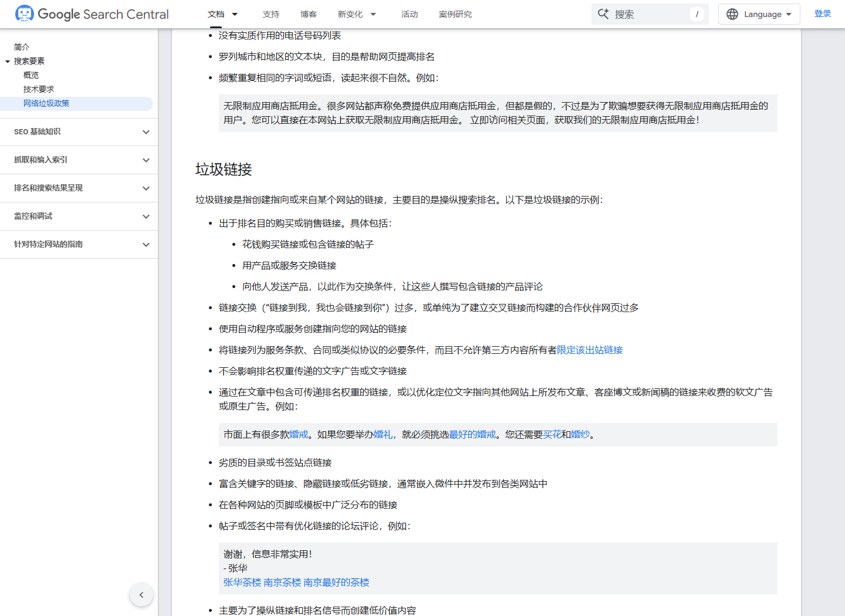Go to the 支持 tab
Screen dimensions: 845x616
[x=271, y=14]
